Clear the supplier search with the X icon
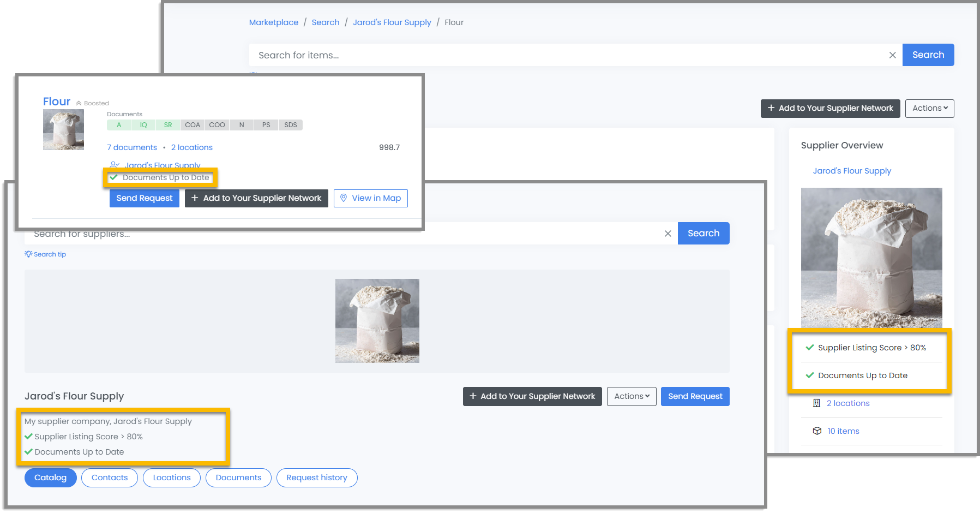Image resolution: width=980 pixels, height=513 pixels. 668,234
